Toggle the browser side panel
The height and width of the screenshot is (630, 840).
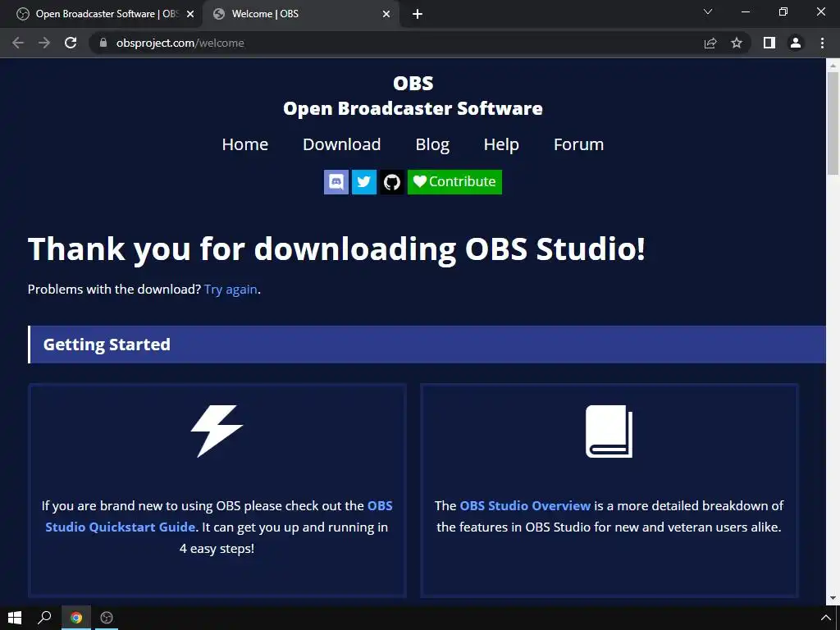click(x=769, y=43)
